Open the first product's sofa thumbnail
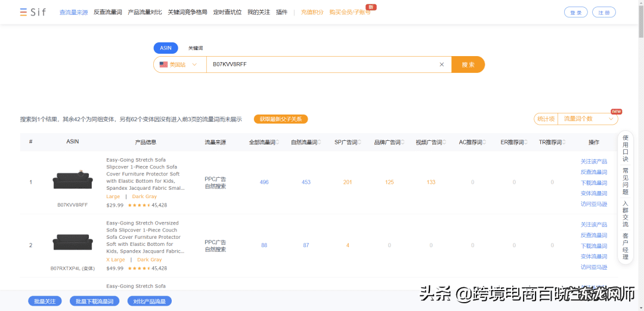The height and width of the screenshot is (311, 644). (x=72, y=180)
